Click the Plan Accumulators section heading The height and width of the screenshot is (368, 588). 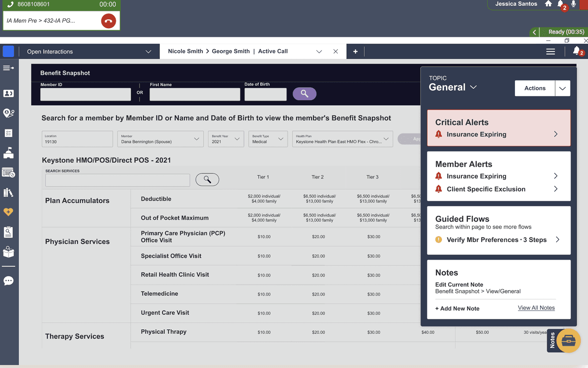(77, 201)
